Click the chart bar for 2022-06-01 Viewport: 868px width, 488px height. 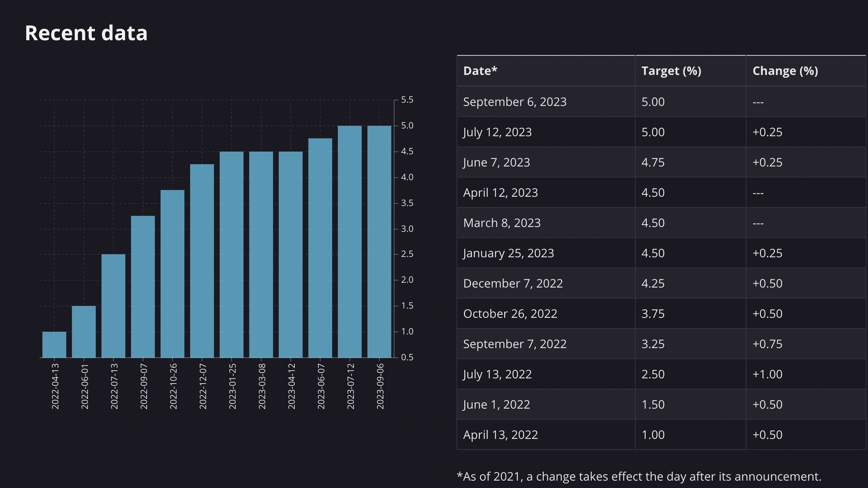click(84, 332)
